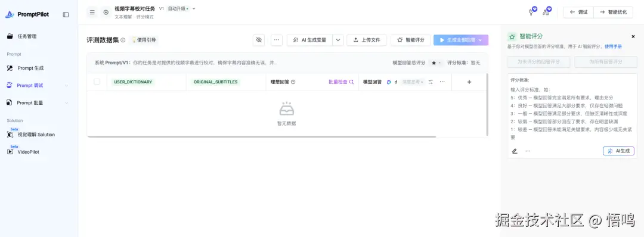Viewport: 644px width, 237px height.
Task: Click the 上传文件 upload button
Action: coord(366,40)
